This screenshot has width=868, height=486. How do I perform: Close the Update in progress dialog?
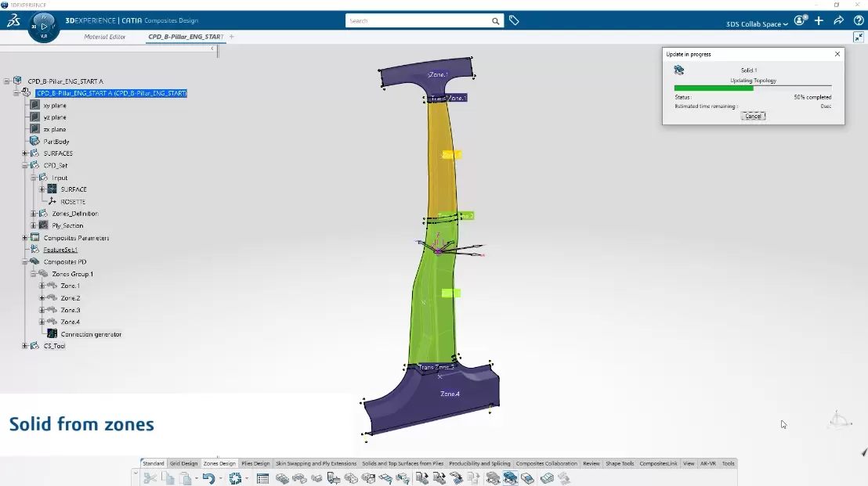837,54
